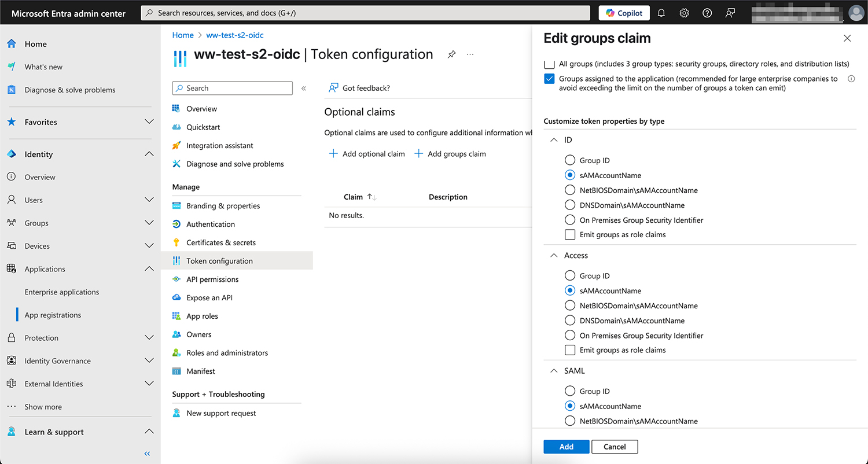Go to API permissions page

(x=212, y=279)
